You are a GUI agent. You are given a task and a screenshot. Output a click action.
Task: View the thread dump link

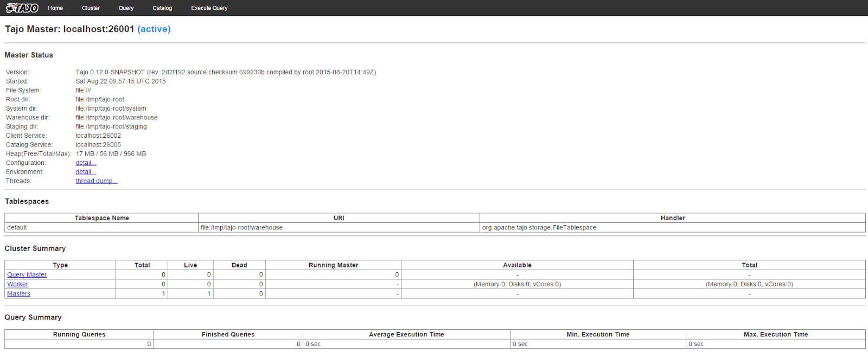pyautogui.click(x=97, y=181)
